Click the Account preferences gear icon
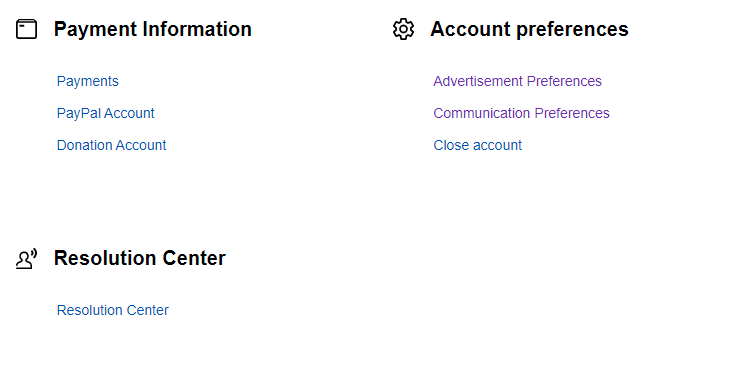This screenshot has width=738, height=365. click(403, 29)
